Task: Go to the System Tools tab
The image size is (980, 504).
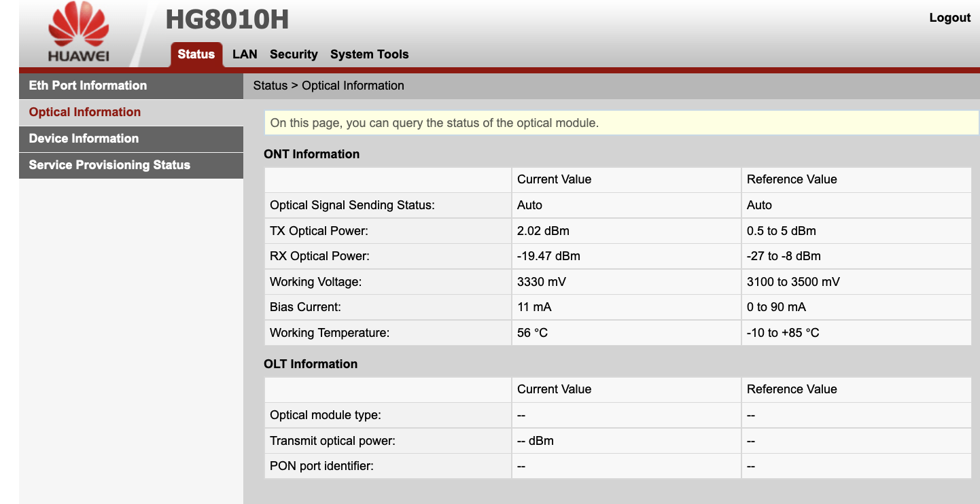Action: tap(370, 54)
